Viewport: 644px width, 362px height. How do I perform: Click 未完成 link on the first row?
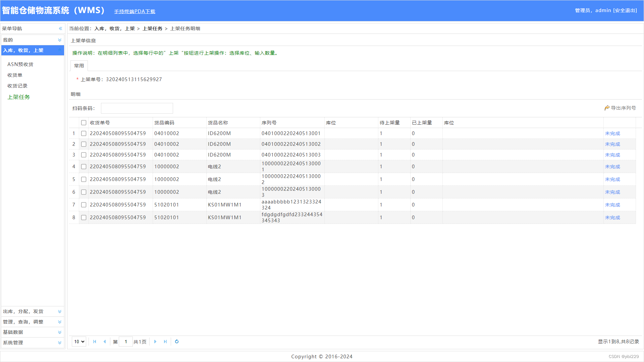coord(612,133)
